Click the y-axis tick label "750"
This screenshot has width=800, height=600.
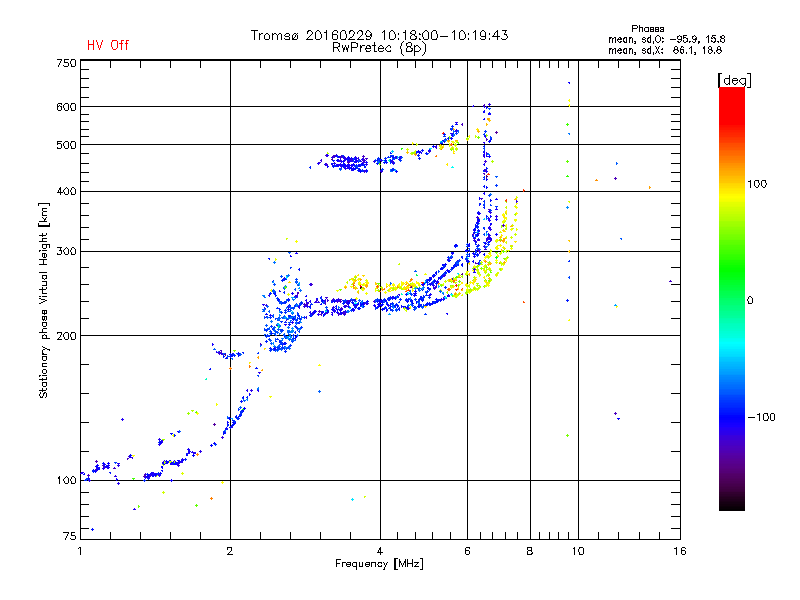66,63
